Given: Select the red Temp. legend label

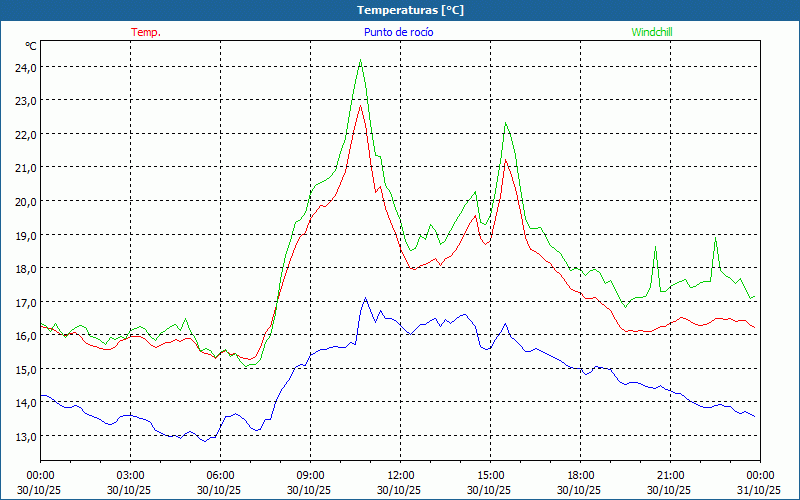Looking at the screenshot, I should pyautogui.click(x=145, y=32).
